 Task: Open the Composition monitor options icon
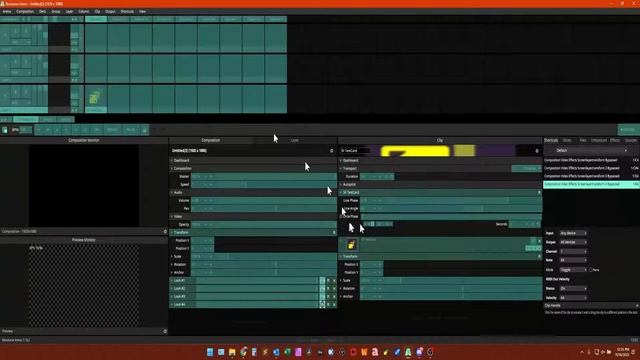pyautogui.click(x=165, y=231)
